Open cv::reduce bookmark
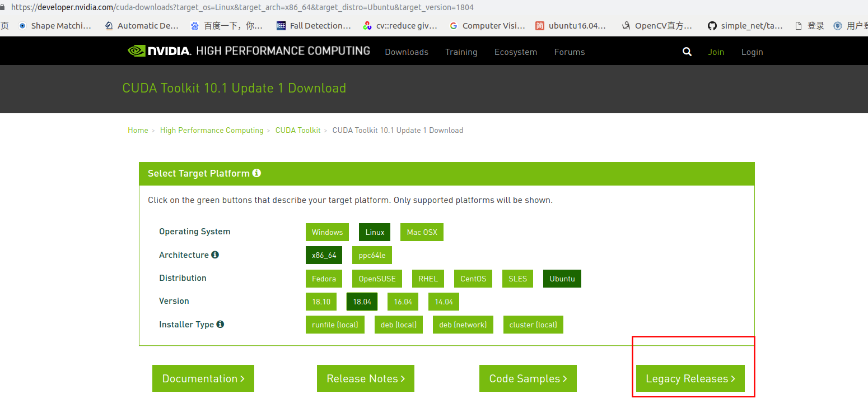 coord(400,26)
